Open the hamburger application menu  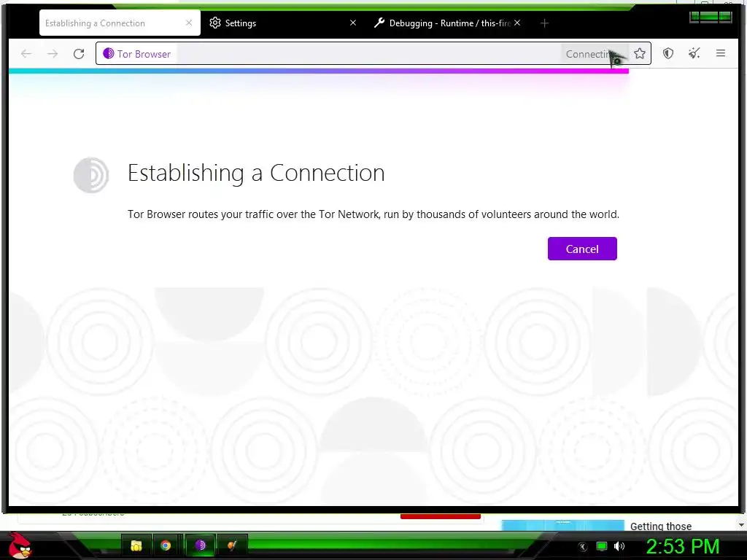tap(720, 53)
